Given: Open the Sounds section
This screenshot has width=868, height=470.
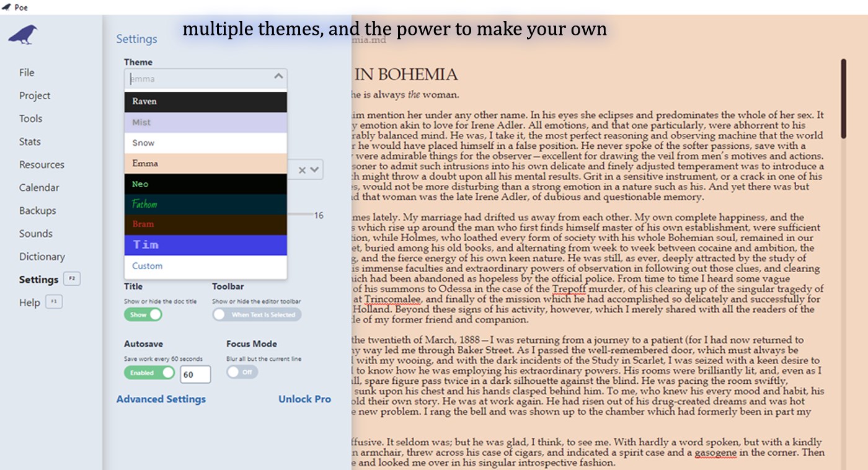Looking at the screenshot, I should [36, 233].
